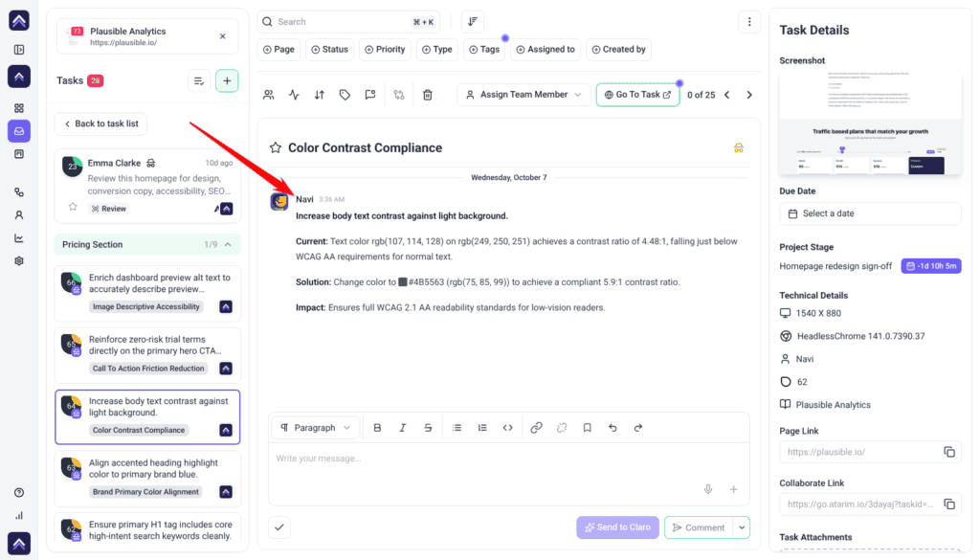Screen dimensions: 980x560
Task: Toggle bulleted list in editor
Action: click(457, 428)
